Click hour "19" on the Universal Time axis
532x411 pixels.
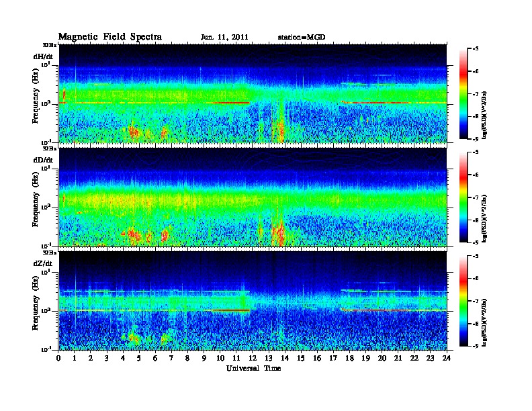[365, 359]
